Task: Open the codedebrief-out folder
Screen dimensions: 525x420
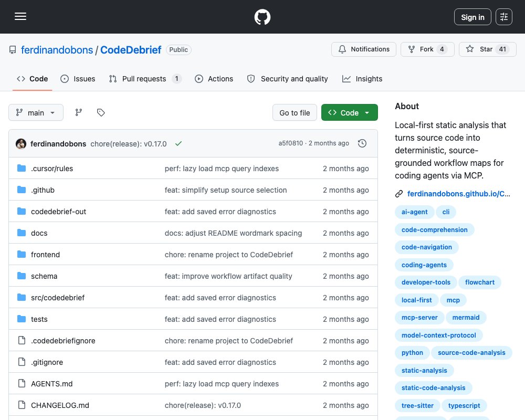Action: (x=59, y=212)
